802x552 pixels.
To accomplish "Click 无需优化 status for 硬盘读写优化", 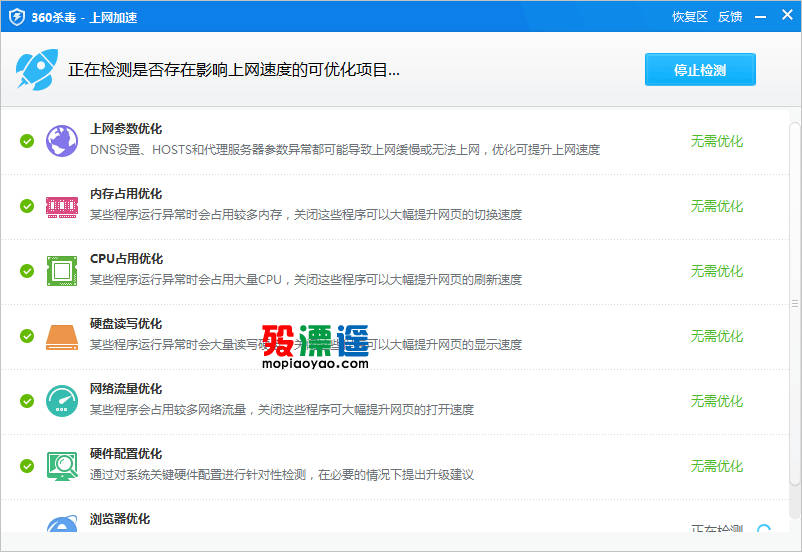I will [717, 336].
